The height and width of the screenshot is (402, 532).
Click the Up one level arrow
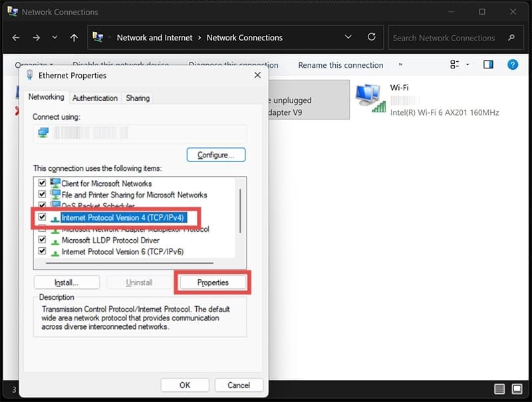click(x=74, y=38)
